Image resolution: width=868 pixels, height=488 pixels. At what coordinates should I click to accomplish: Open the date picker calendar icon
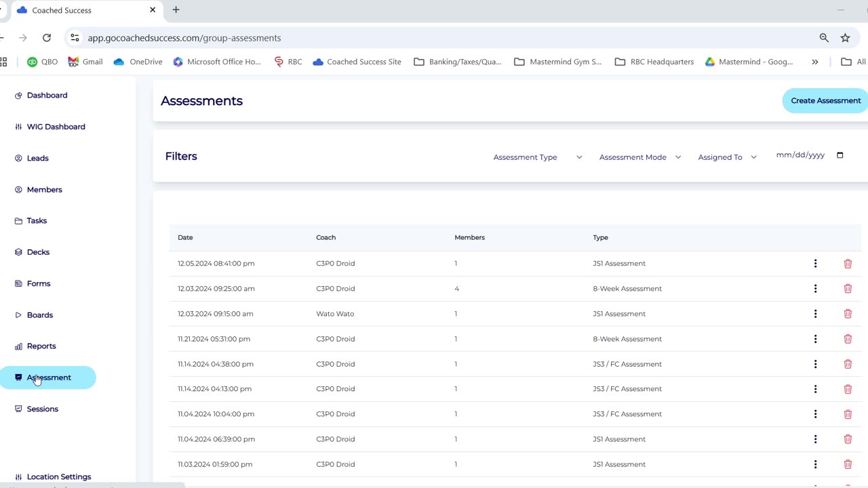(x=840, y=155)
